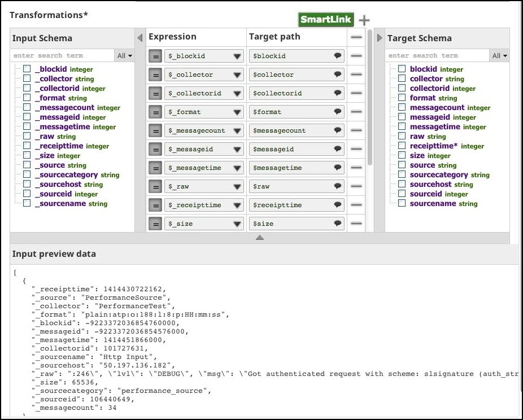Remove the $_size mapping with its minus icon
This screenshot has height=420, width=523.
click(356, 224)
